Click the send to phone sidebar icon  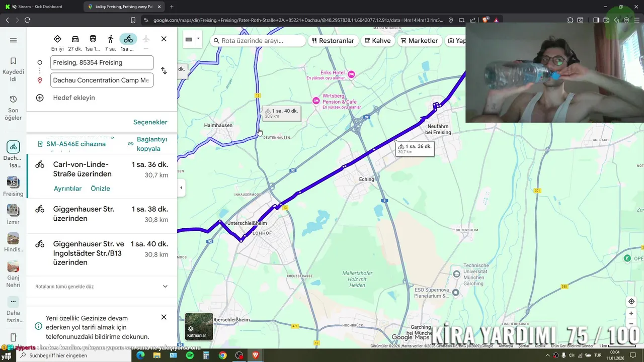click(x=13, y=337)
